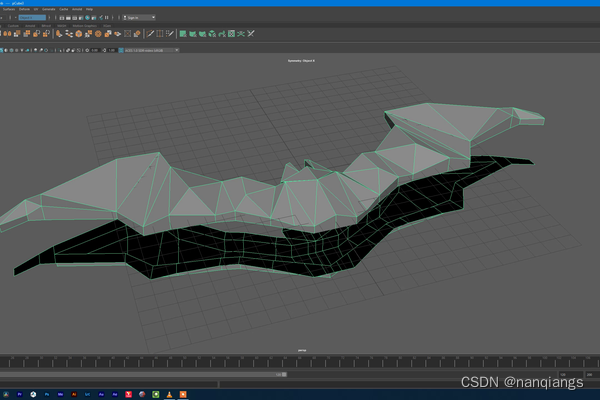The height and width of the screenshot is (400, 600).
Task: Select the Cylindrical UV mapping shelf icon
Action: tap(192, 34)
